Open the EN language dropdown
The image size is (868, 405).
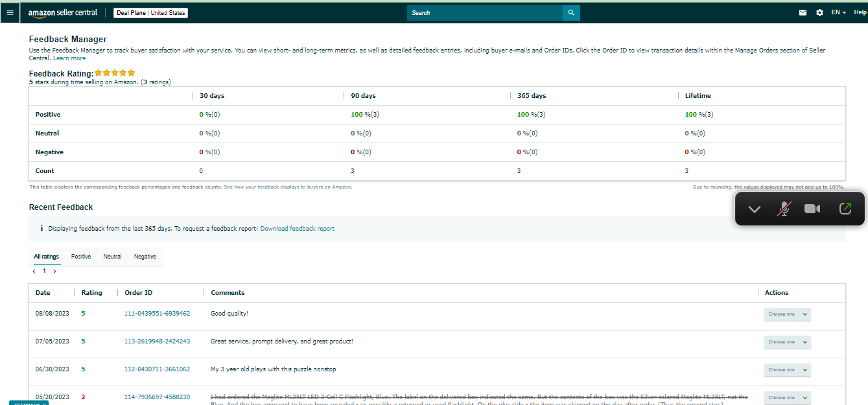point(839,12)
